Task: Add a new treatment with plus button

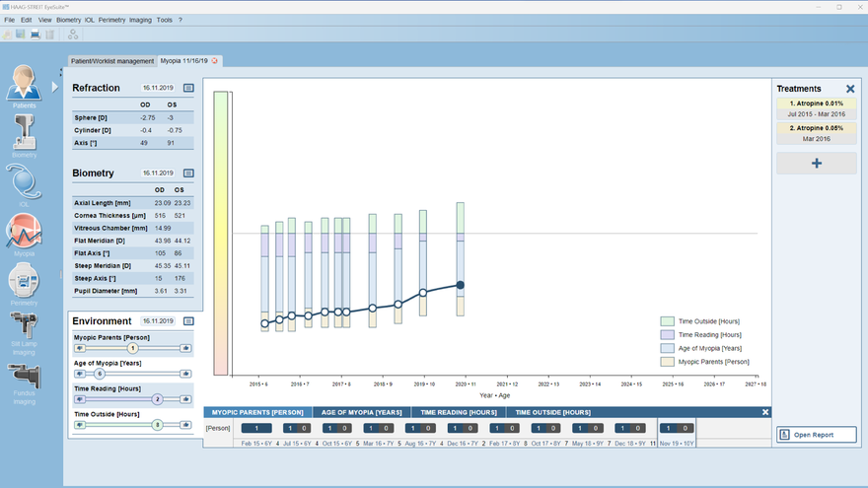Action: coord(816,164)
